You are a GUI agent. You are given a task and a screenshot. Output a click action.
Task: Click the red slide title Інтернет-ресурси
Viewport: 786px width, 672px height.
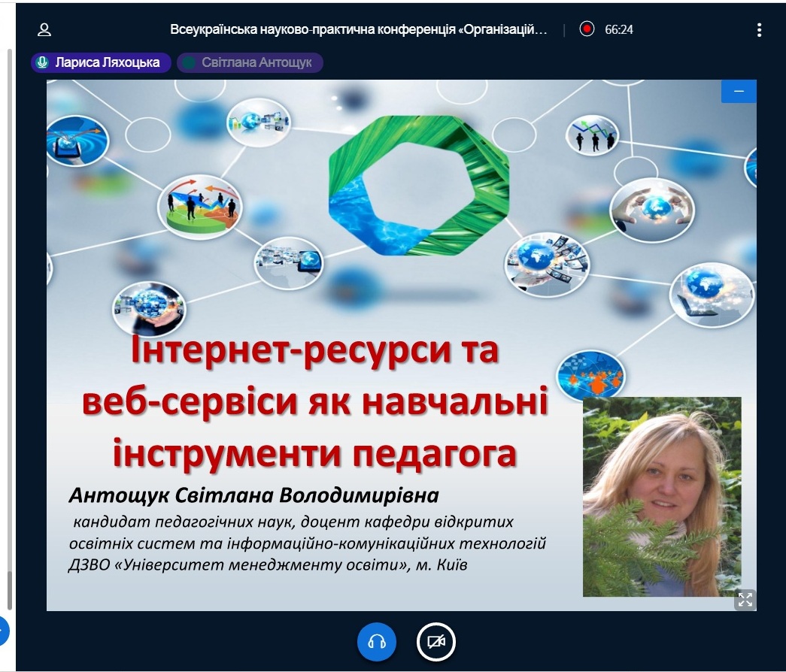tap(316, 352)
